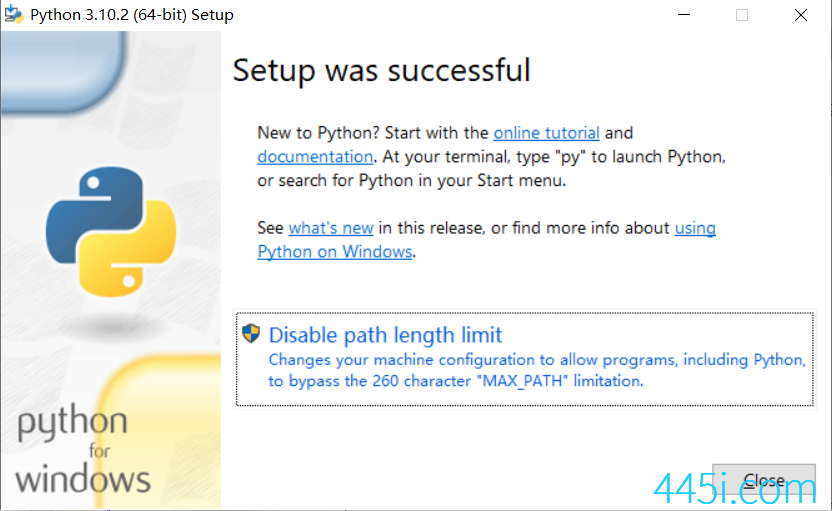Open the online tutorial link
Viewport: 832px width, 511px height.
546,133
